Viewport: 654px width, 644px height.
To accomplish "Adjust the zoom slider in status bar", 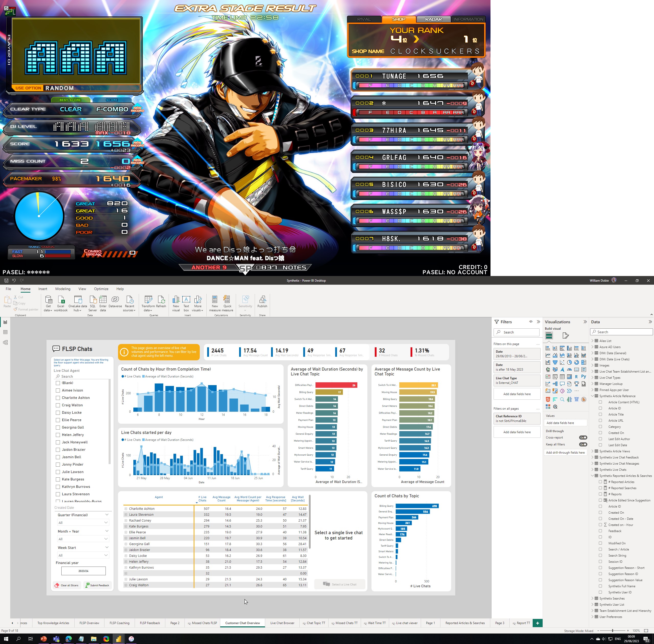I will (x=612, y=631).
